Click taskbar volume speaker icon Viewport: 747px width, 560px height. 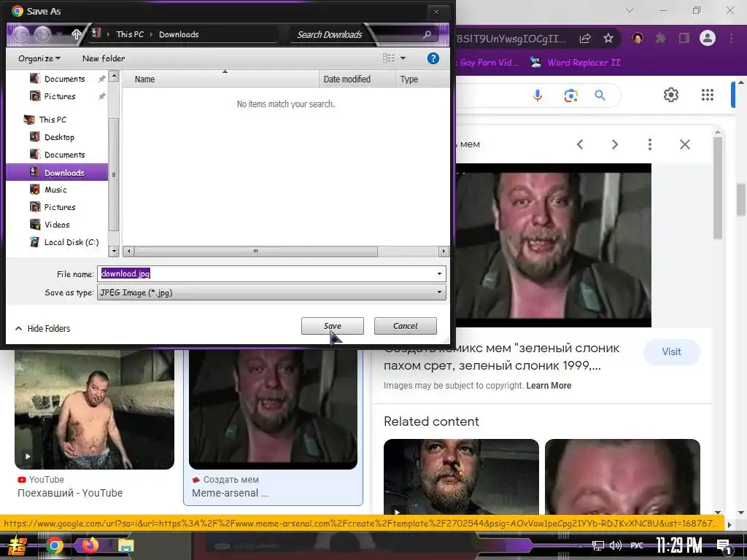tap(616, 545)
